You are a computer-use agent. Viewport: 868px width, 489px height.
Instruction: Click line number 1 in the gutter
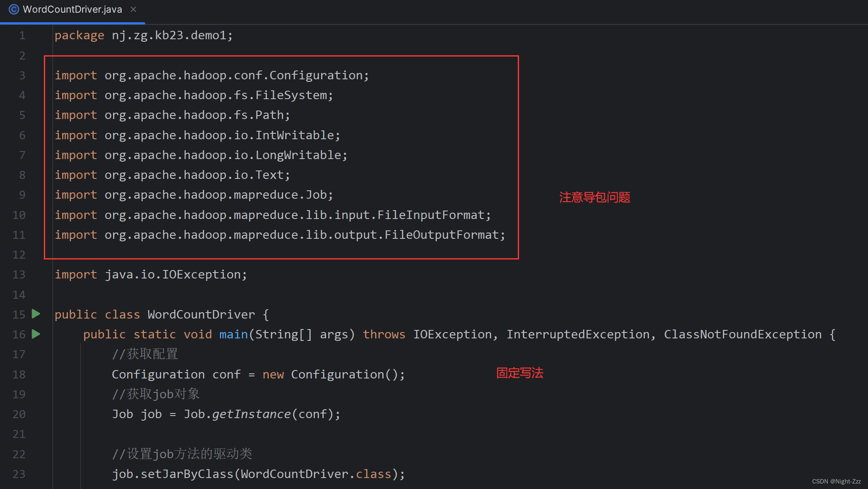point(22,35)
